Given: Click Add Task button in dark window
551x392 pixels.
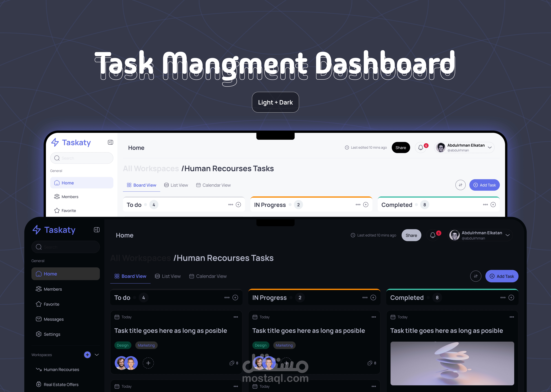Looking at the screenshot, I should tap(502, 276).
